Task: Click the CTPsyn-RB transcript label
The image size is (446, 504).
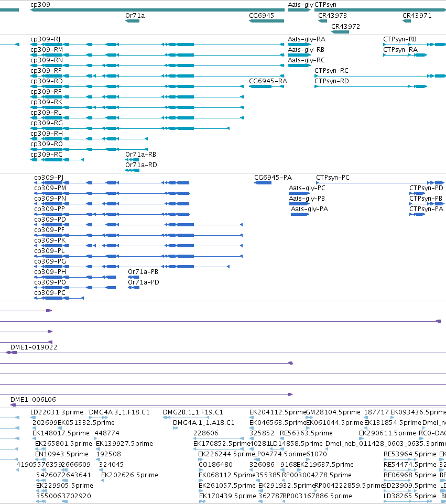Action: (x=400, y=39)
